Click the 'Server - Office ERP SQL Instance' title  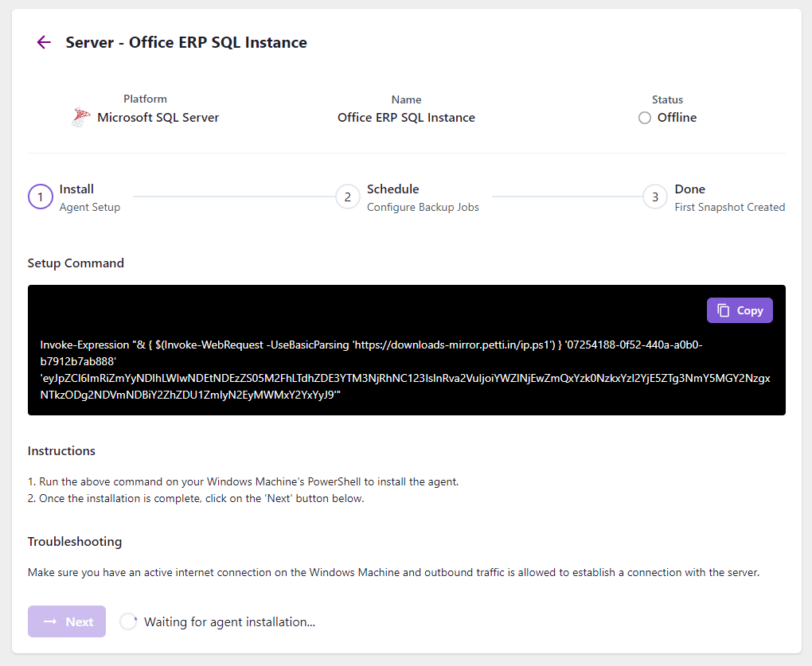click(x=186, y=42)
